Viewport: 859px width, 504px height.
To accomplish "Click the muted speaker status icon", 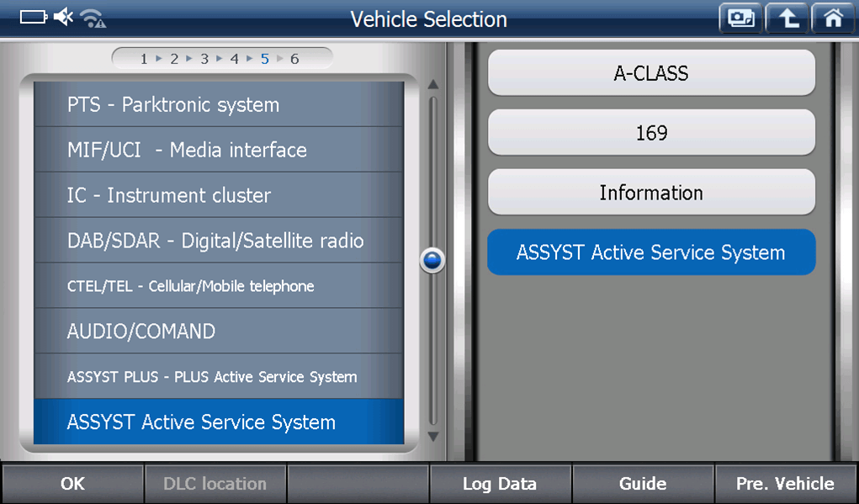I will [63, 18].
